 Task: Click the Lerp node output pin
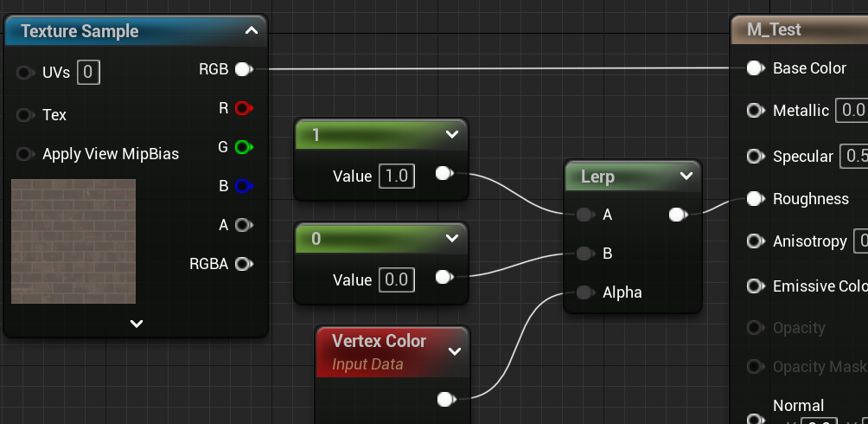tap(678, 215)
